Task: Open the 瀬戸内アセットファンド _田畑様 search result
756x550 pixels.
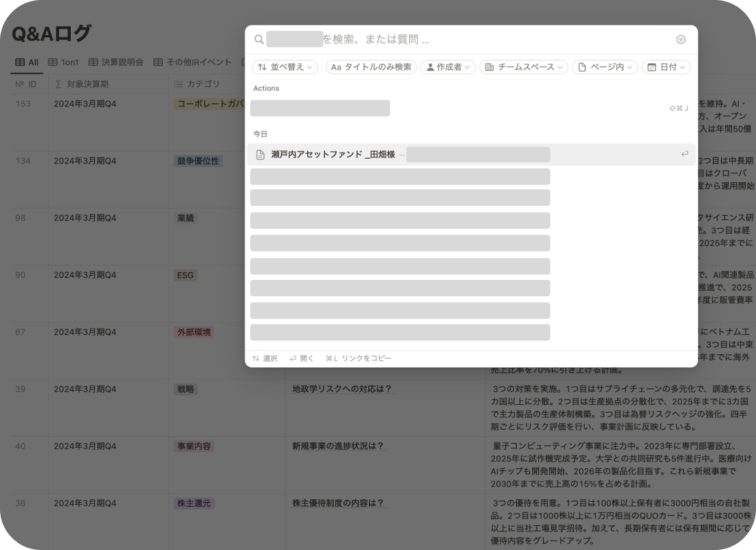Action: click(x=333, y=155)
